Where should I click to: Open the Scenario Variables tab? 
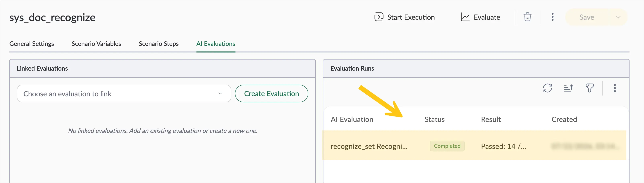pyautogui.click(x=96, y=44)
